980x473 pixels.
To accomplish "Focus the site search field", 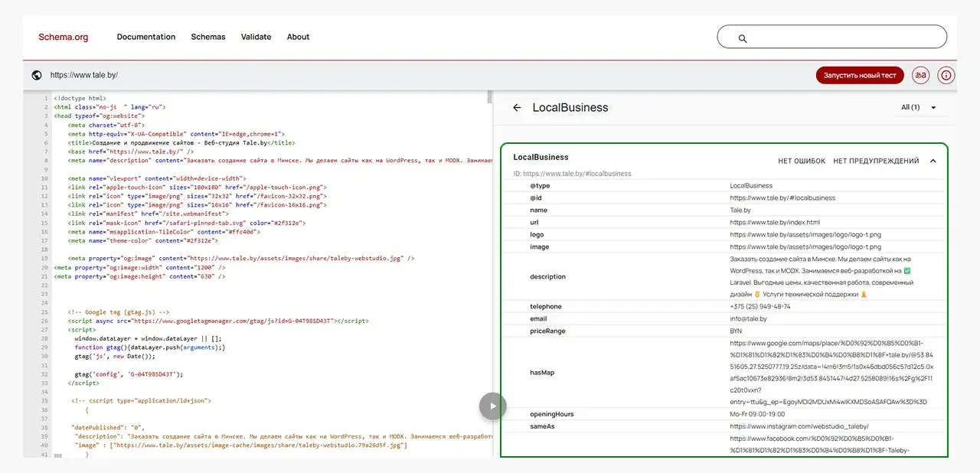I will coord(831,37).
